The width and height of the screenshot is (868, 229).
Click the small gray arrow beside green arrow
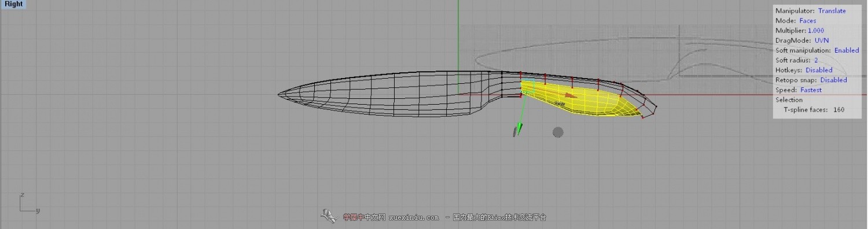(x=514, y=132)
